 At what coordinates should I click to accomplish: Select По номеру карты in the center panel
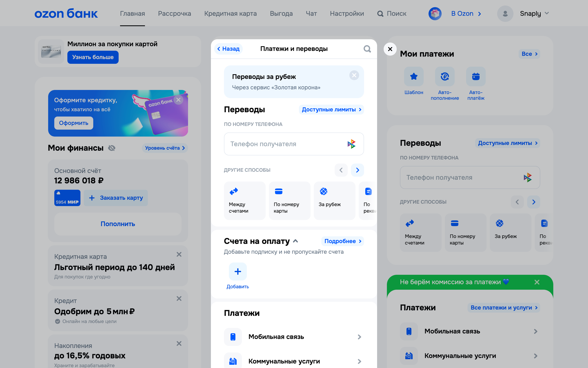(290, 201)
